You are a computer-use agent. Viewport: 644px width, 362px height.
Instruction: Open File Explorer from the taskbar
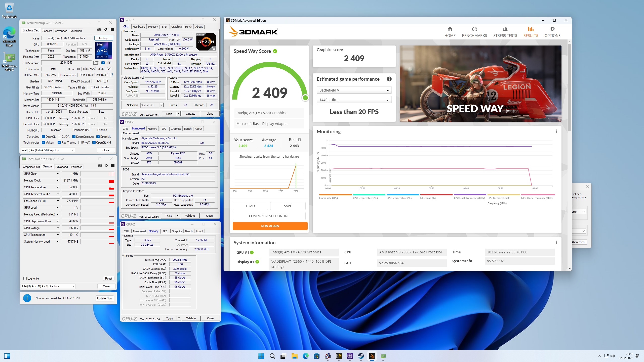(294, 356)
